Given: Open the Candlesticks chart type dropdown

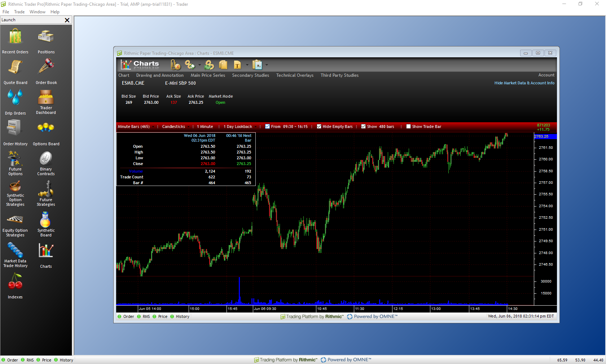Looking at the screenshot, I should pyautogui.click(x=176, y=126).
